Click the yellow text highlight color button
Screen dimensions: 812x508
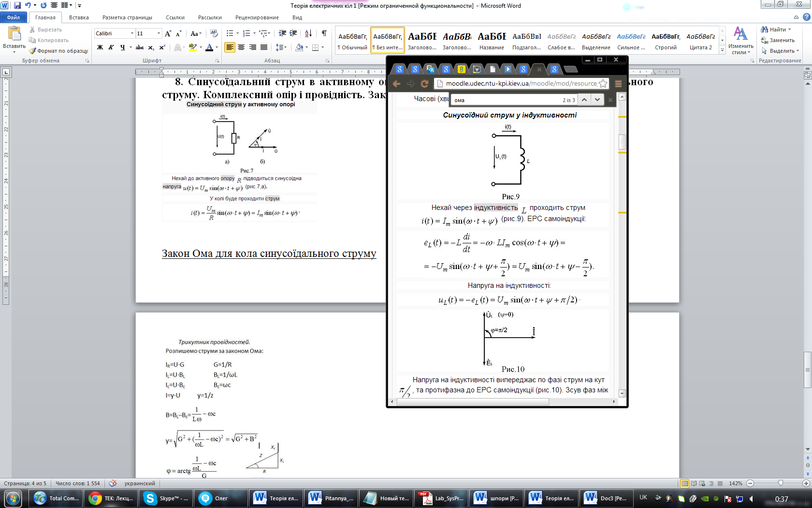point(192,47)
